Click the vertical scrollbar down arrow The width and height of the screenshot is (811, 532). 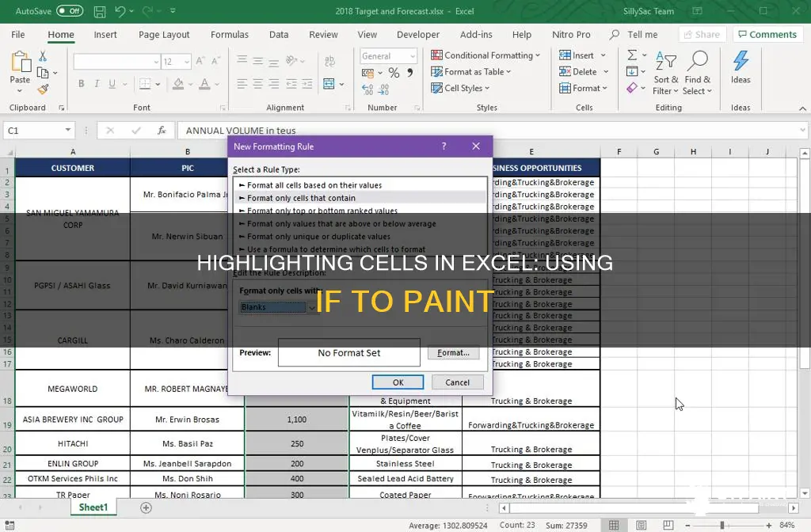(x=805, y=493)
